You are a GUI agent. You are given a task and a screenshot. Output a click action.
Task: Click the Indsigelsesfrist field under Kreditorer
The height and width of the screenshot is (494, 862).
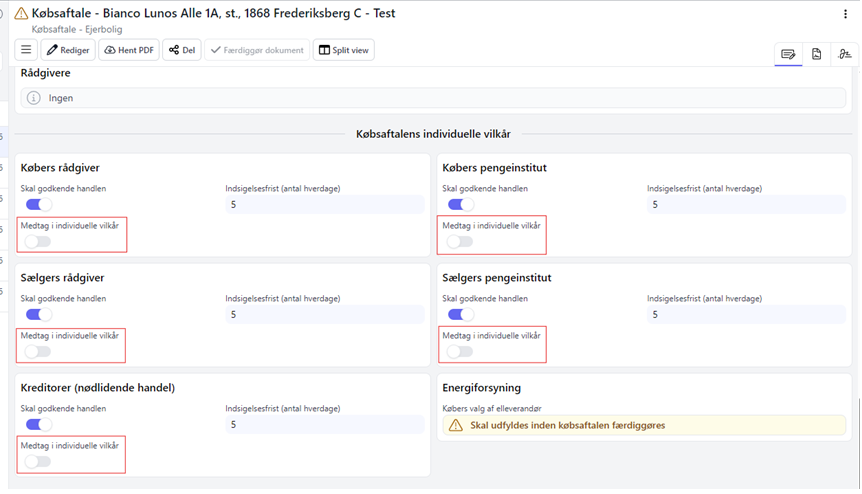[325, 424]
